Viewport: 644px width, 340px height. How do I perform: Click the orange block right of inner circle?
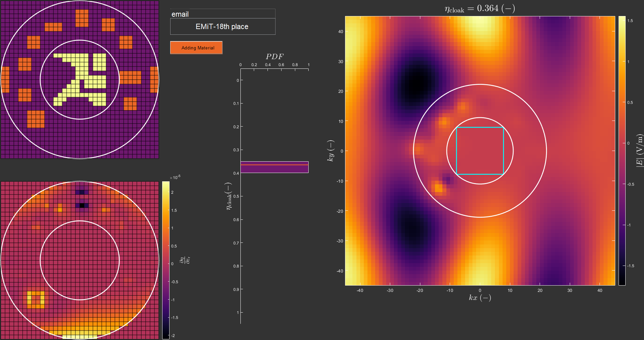[x=130, y=77]
